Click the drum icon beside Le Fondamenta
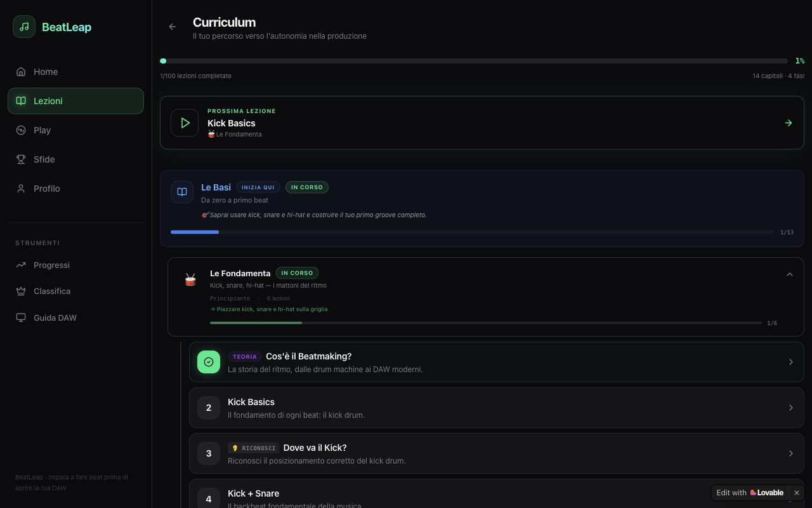This screenshot has height=508, width=812. coord(190,279)
